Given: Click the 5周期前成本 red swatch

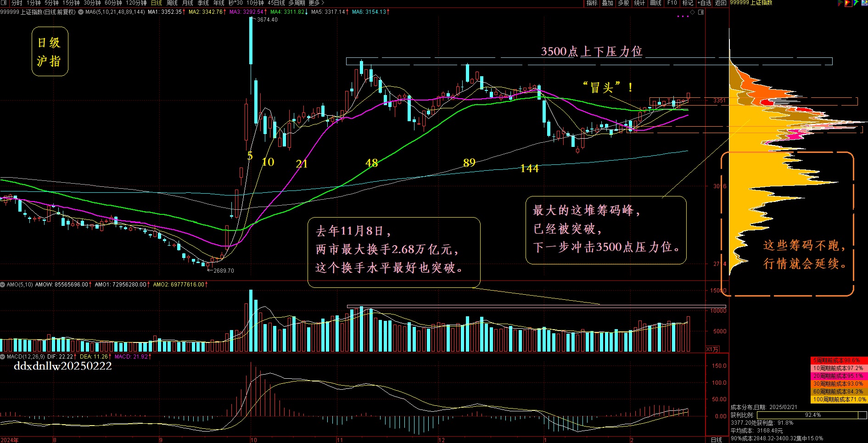Looking at the screenshot, I should tap(839, 360).
